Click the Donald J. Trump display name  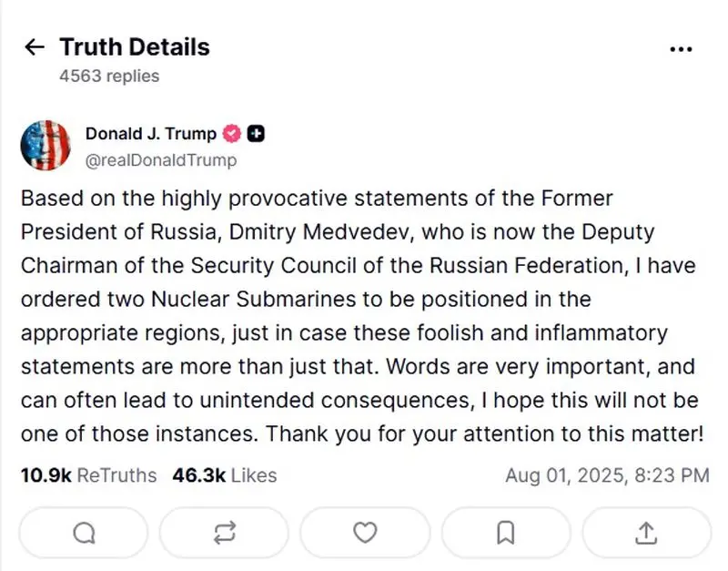coord(151,134)
